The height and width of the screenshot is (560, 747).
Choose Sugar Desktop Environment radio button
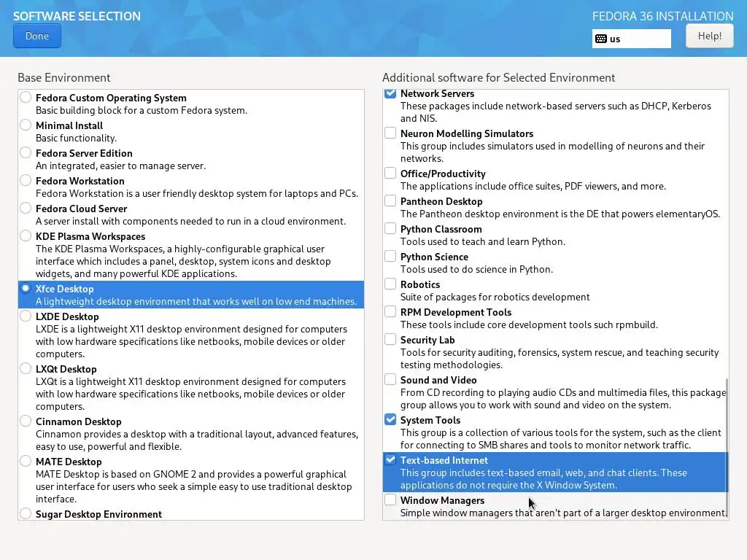[26, 513]
